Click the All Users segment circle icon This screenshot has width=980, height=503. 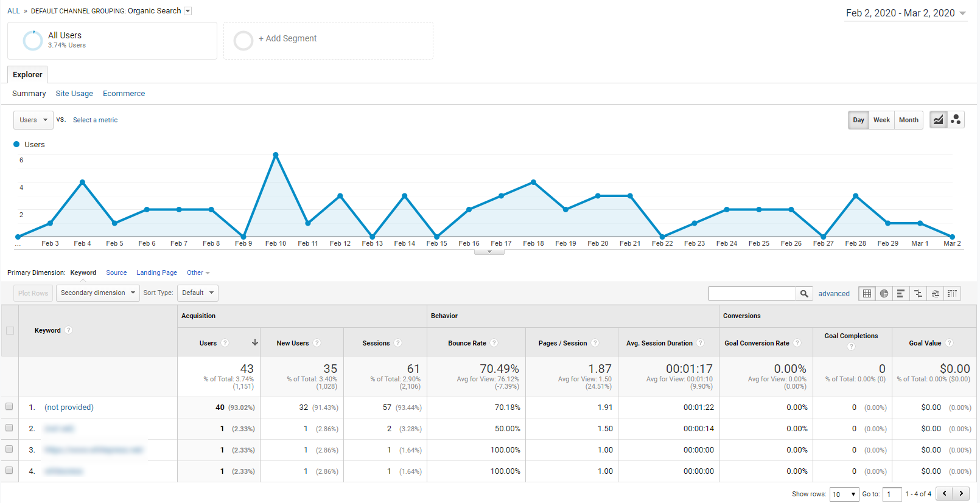[32, 40]
